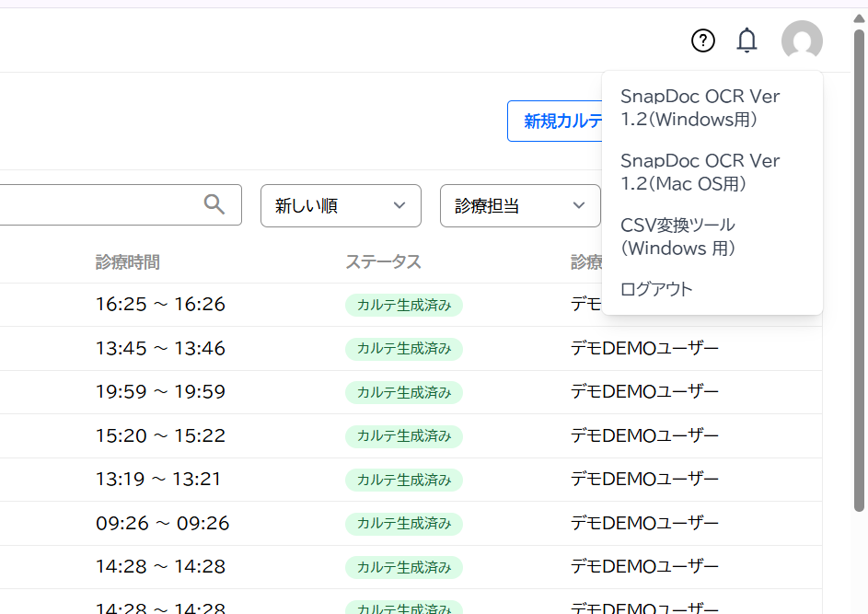Click inside the search input field
868x614 pixels.
[92, 204]
